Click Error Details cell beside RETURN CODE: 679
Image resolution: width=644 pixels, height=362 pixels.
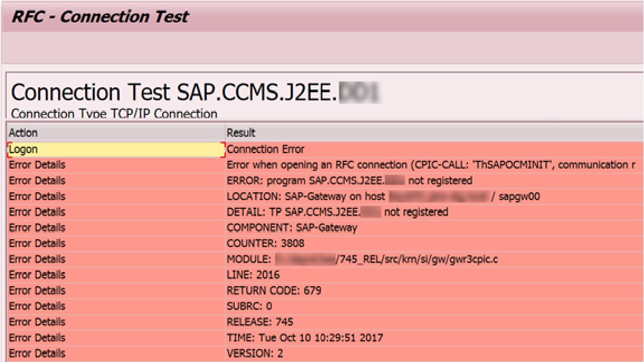[116, 290]
